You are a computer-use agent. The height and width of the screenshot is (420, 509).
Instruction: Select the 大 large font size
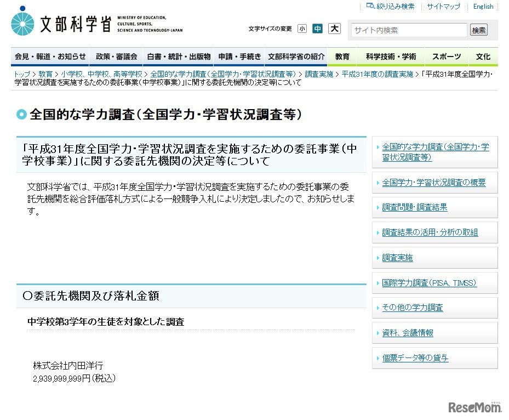click(x=334, y=28)
